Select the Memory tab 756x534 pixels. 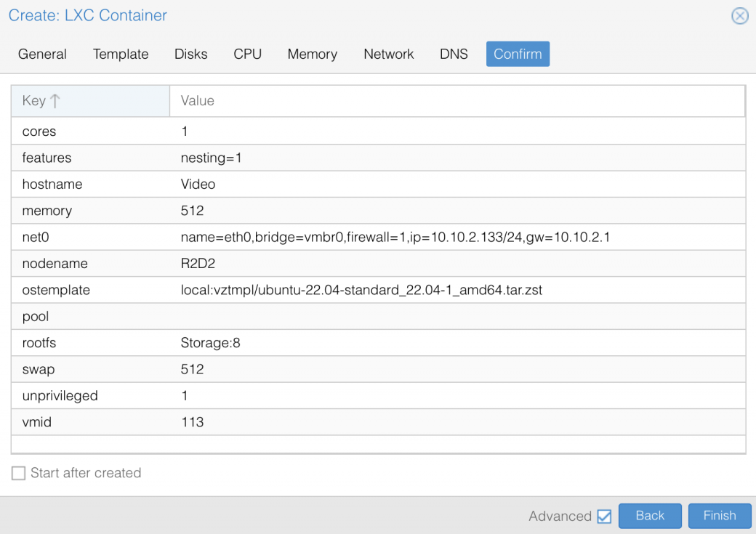coord(312,54)
